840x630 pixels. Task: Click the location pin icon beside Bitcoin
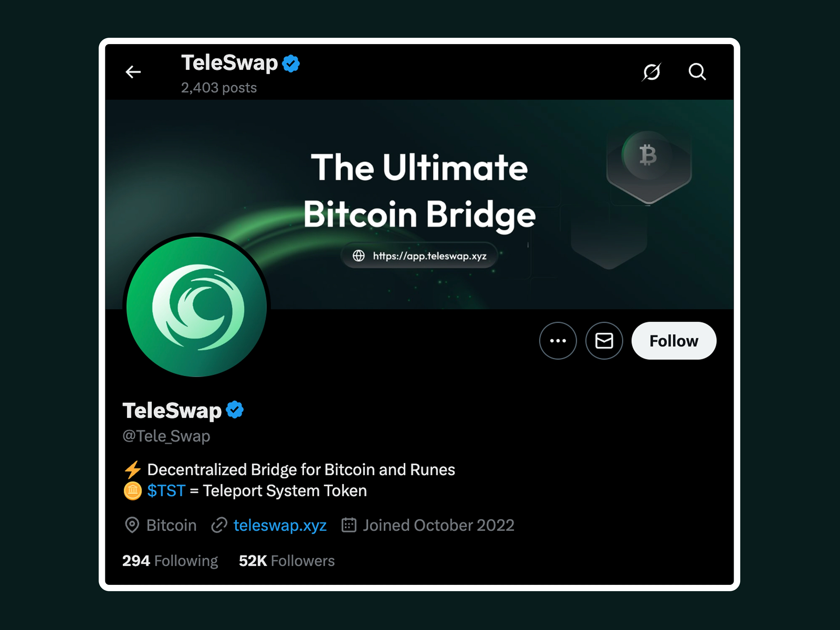132,525
